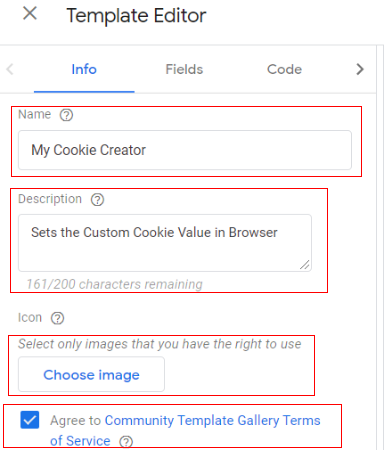The height and width of the screenshot is (450, 384).
Task: Show previous tabs with the left chevron
Action: pos(10,69)
